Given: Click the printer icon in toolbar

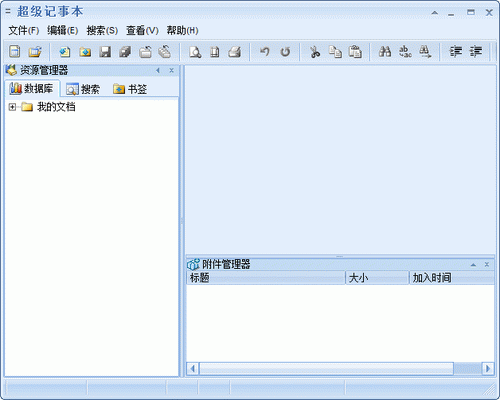Looking at the screenshot, I should click(x=235, y=52).
